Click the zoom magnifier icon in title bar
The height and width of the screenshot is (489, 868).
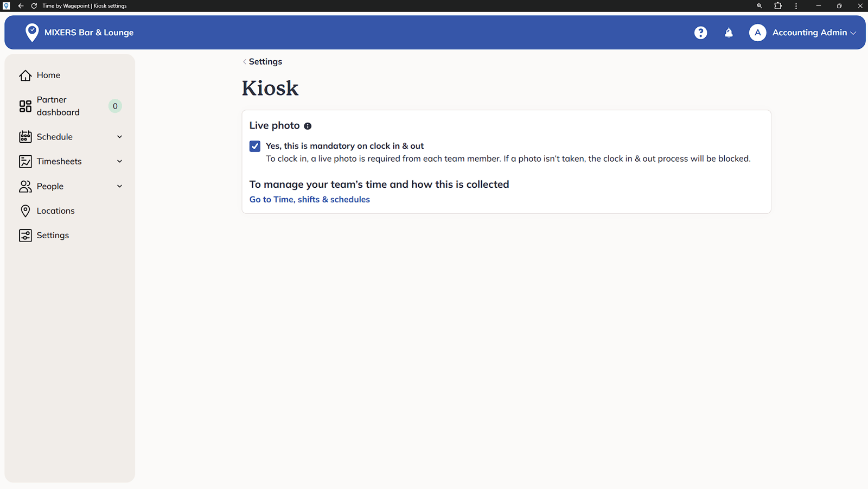click(x=759, y=6)
